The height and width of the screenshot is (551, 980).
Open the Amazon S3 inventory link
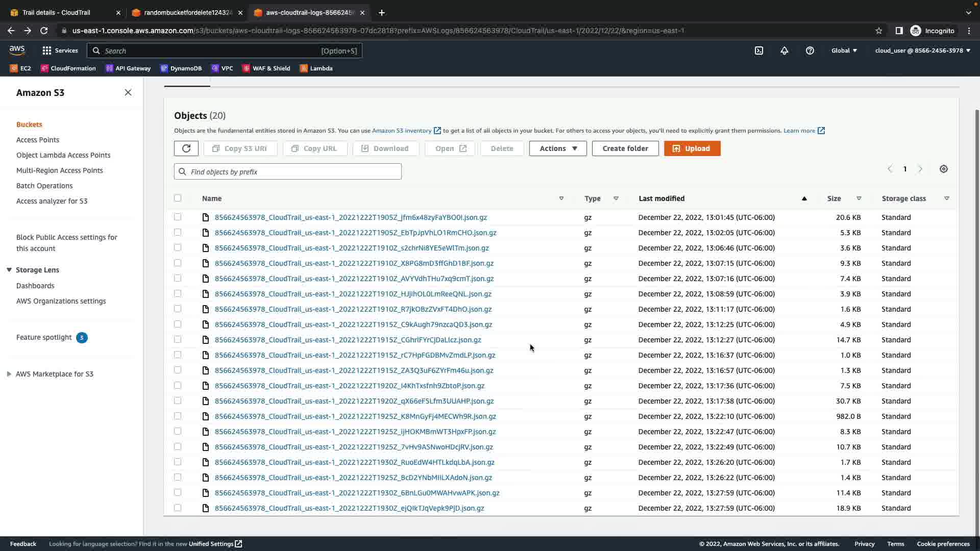(402, 131)
